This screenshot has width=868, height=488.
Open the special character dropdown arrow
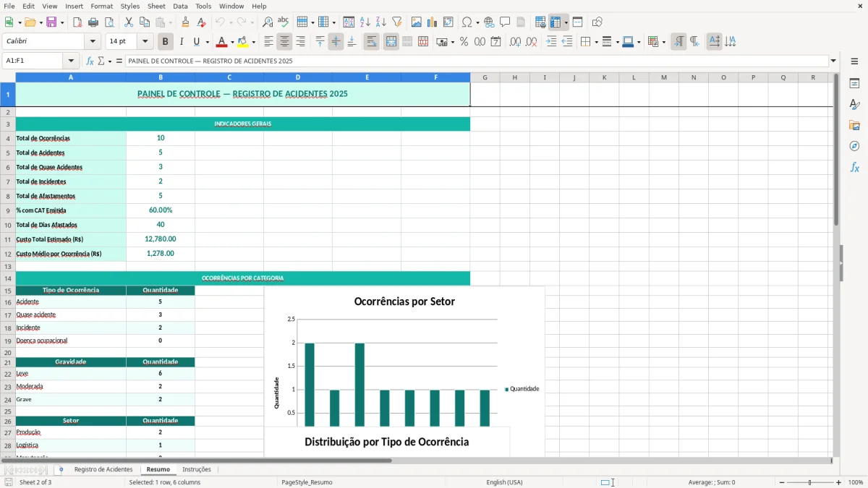(x=477, y=22)
